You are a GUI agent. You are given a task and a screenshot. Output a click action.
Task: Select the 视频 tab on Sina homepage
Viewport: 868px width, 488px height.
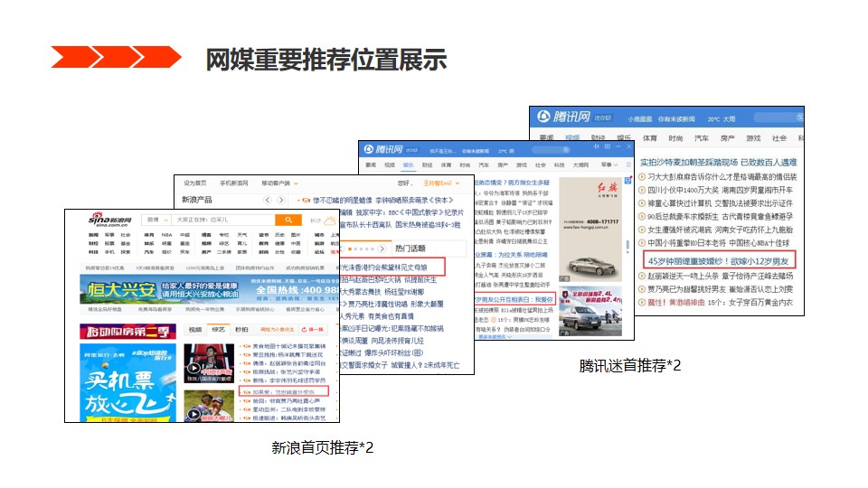[x=195, y=329]
